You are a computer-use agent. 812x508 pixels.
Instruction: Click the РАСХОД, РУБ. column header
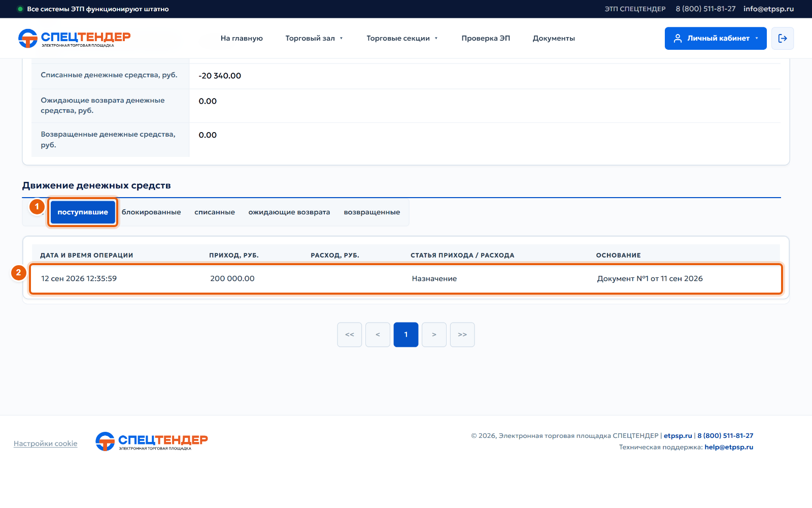(x=335, y=255)
